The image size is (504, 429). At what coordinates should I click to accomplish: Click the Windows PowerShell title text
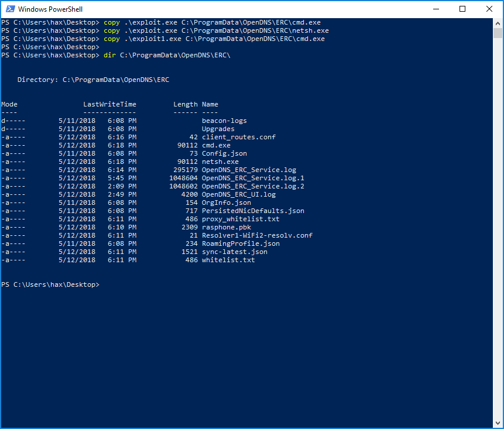[50, 9]
